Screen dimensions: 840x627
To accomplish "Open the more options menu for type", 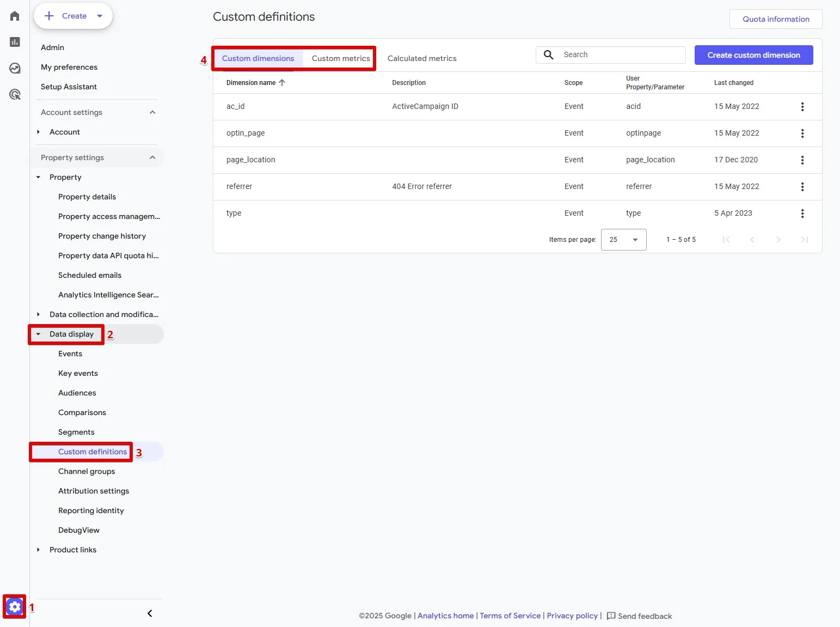I will coord(802,214).
